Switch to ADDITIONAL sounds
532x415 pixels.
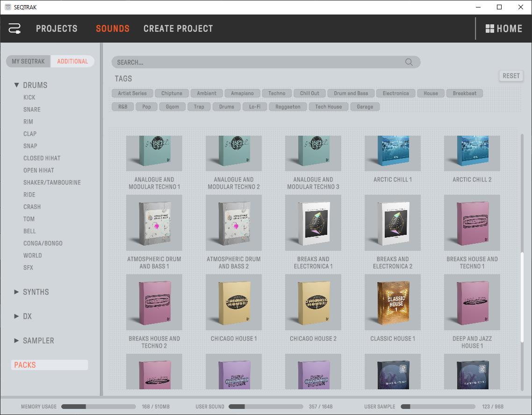point(72,61)
